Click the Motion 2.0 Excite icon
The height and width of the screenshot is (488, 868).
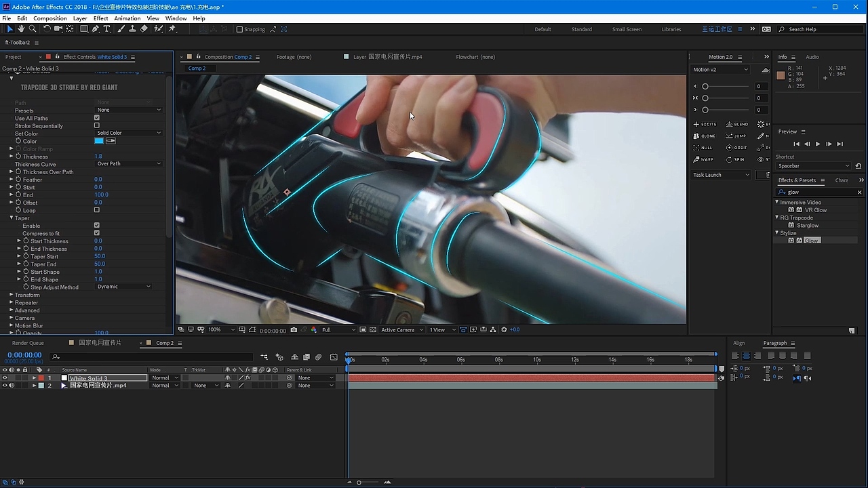705,124
